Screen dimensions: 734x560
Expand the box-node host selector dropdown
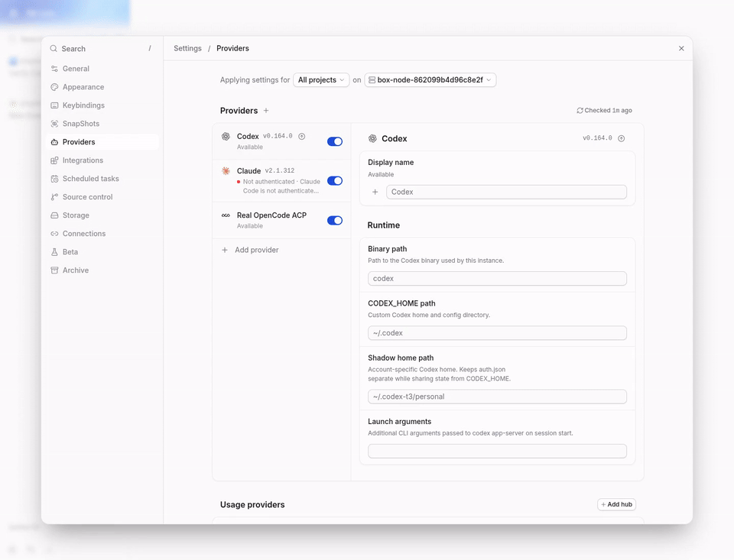click(x=430, y=80)
